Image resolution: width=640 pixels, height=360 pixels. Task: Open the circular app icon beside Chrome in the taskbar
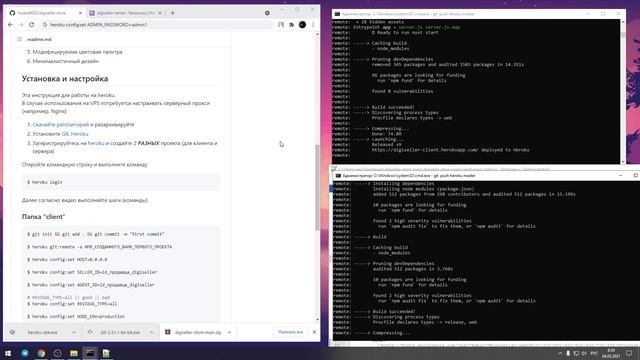tap(58, 353)
